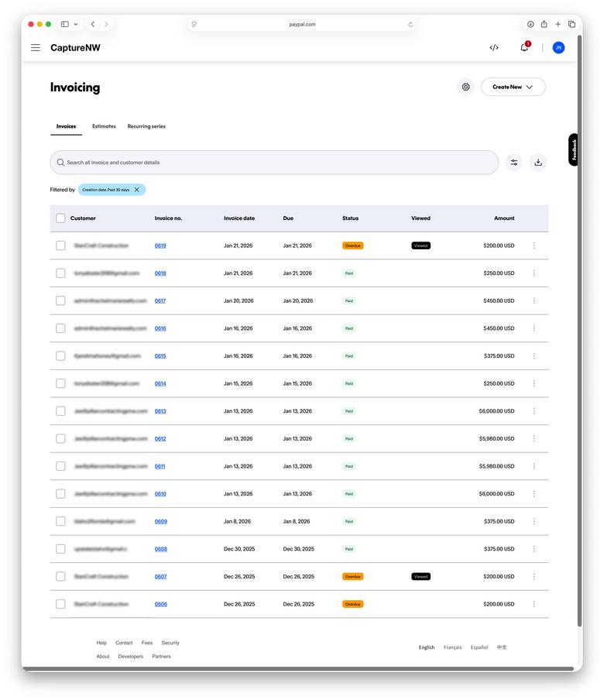Switch to the Estimates tab
Screen dimensions: 604x700
click(x=104, y=126)
